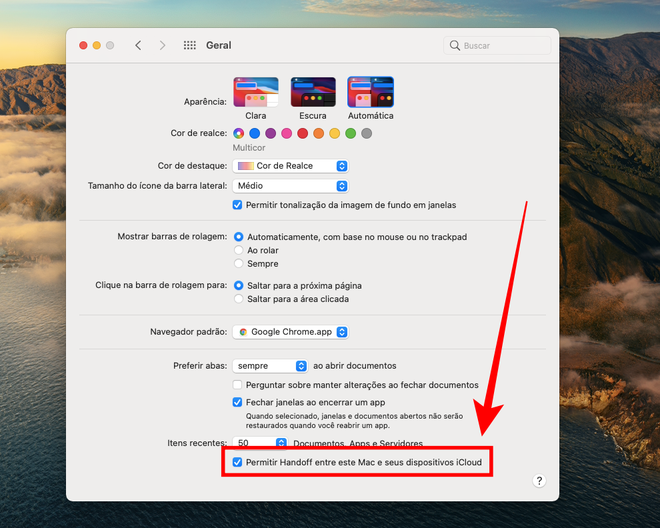660x528 pixels.
Task: Open help with the question mark button
Action: pos(539,481)
